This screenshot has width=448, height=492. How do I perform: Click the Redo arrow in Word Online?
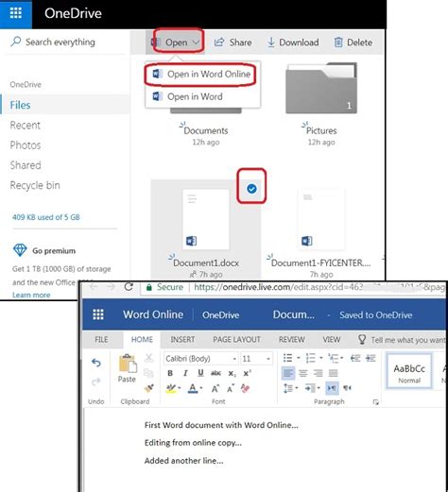point(96,382)
